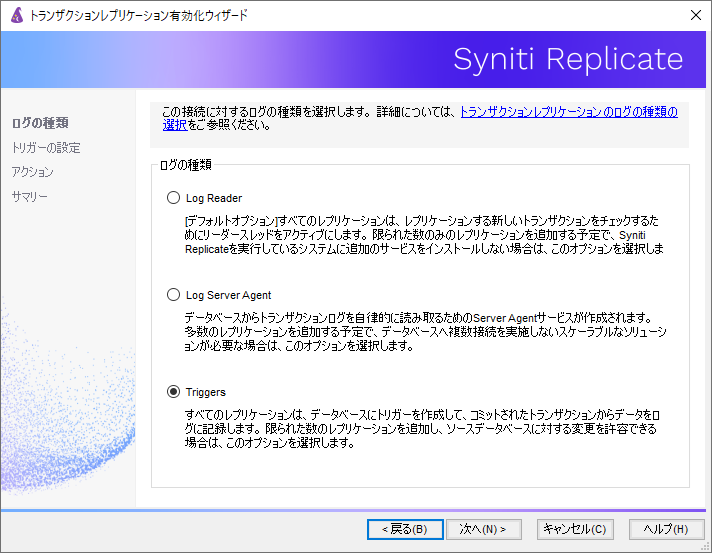Click the キャンセル(C) cancel button
712x553 pixels.
pyautogui.click(x=575, y=529)
